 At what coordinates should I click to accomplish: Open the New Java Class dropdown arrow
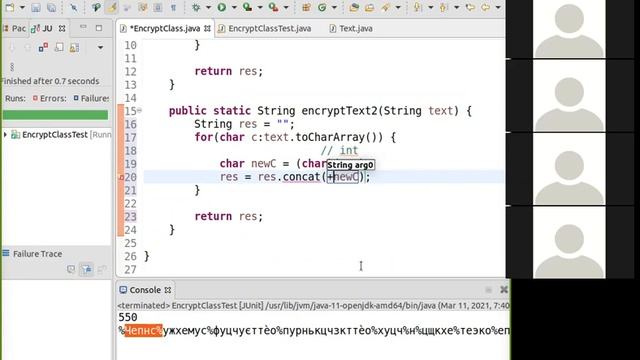coord(334,7)
